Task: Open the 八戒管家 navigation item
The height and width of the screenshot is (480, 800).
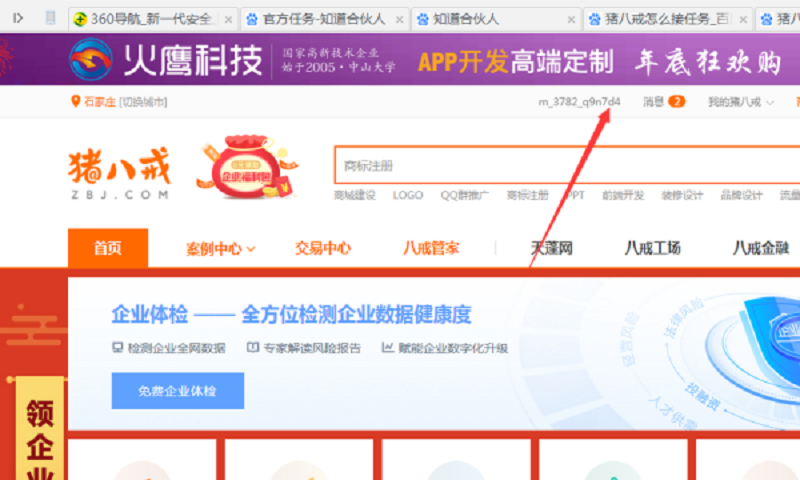Action: tap(431, 248)
